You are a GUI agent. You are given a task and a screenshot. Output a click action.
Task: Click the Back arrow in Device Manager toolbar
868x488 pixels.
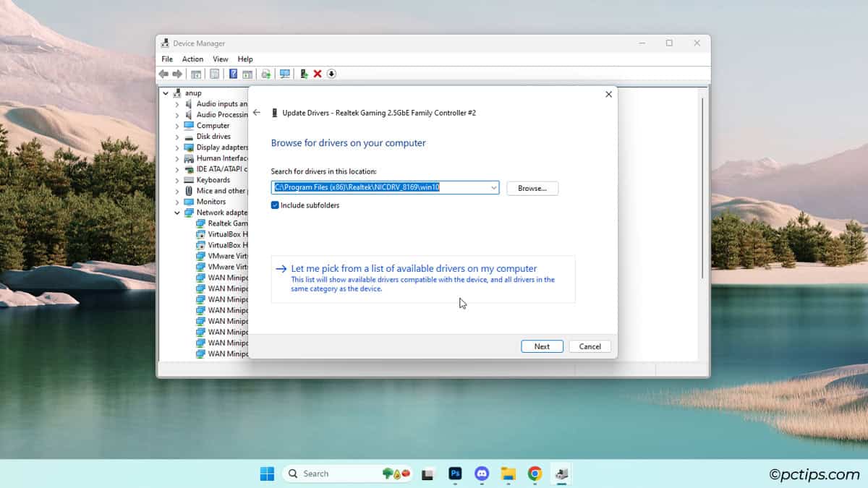(163, 74)
